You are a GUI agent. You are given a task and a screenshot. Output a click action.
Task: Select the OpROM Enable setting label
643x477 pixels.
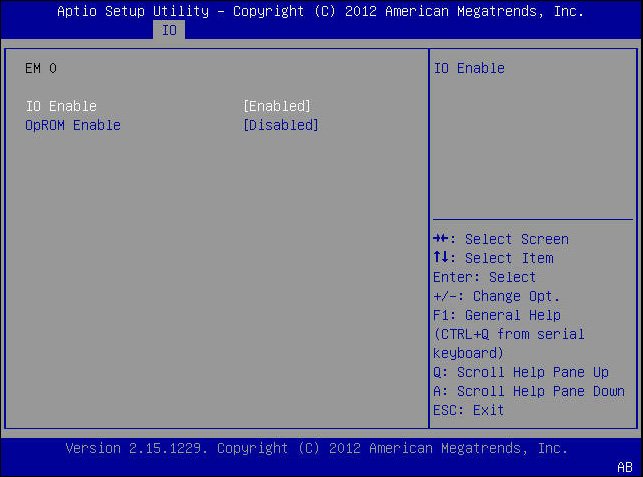coord(73,125)
